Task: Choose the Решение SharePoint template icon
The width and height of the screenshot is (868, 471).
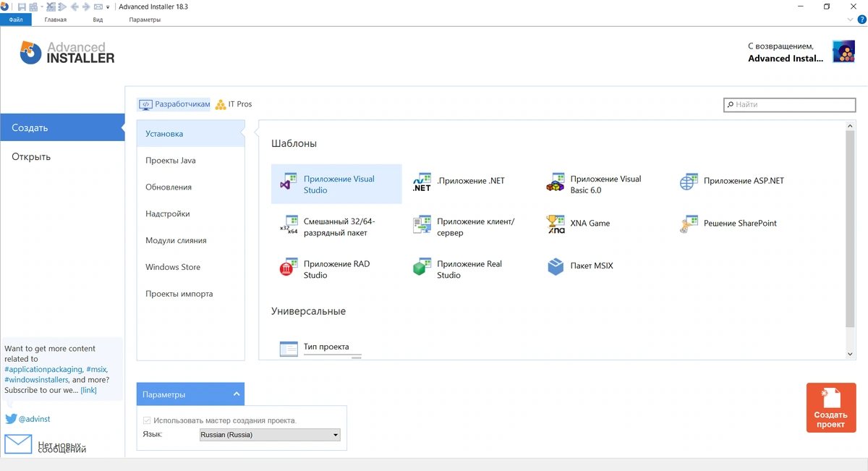Action: click(689, 225)
